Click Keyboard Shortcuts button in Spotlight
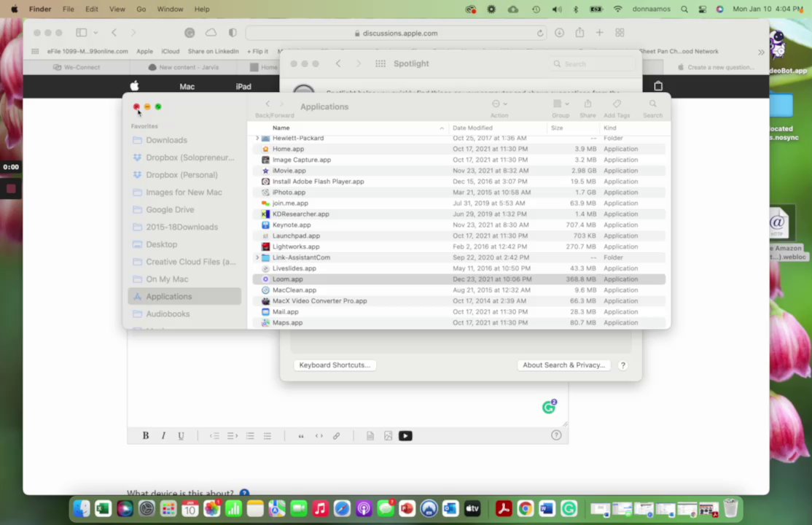Screen dimensions: 812x525 (335, 365)
